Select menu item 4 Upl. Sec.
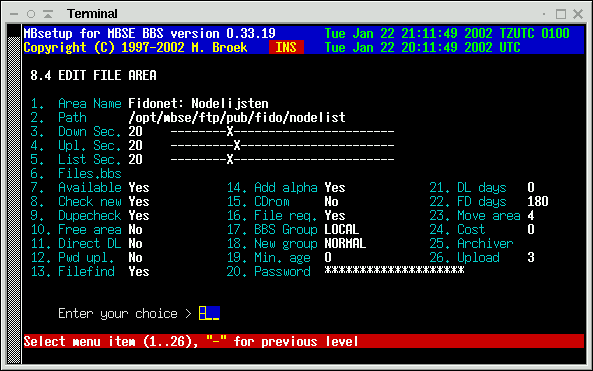Viewport: 593px width, 371px height. tap(76, 146)
